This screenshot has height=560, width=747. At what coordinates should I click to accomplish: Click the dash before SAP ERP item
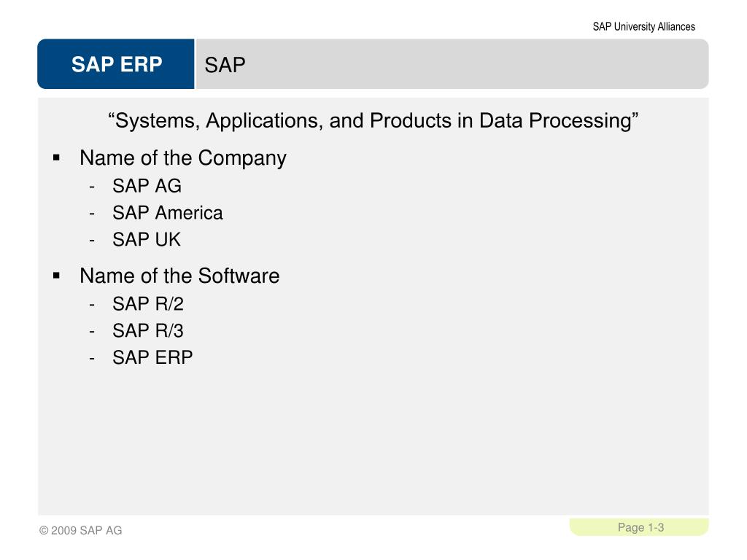[x=92, y=358]
